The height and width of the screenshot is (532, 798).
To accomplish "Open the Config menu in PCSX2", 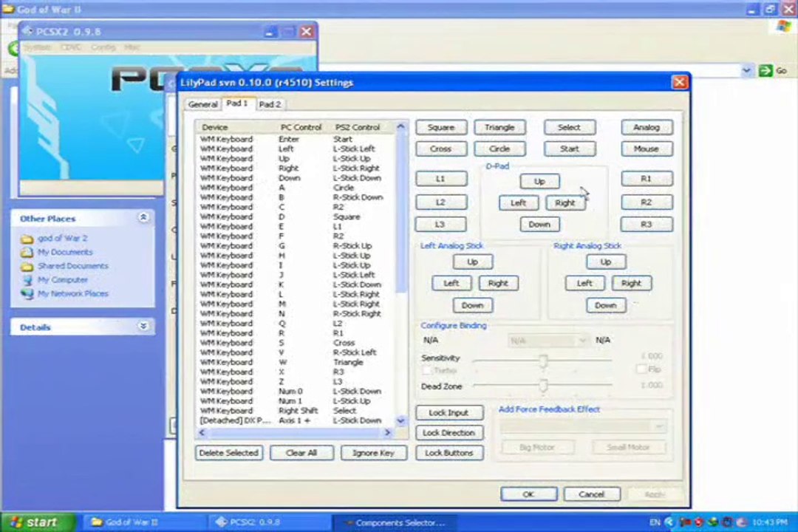I will point(103,47).
